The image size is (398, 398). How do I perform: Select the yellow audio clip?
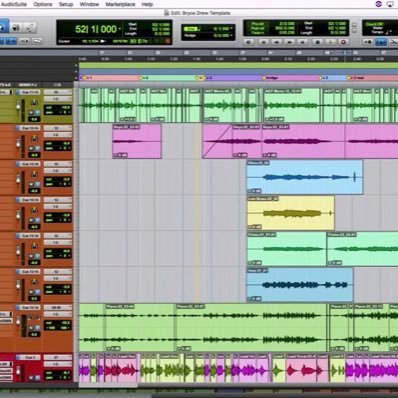tap(291, 213)
